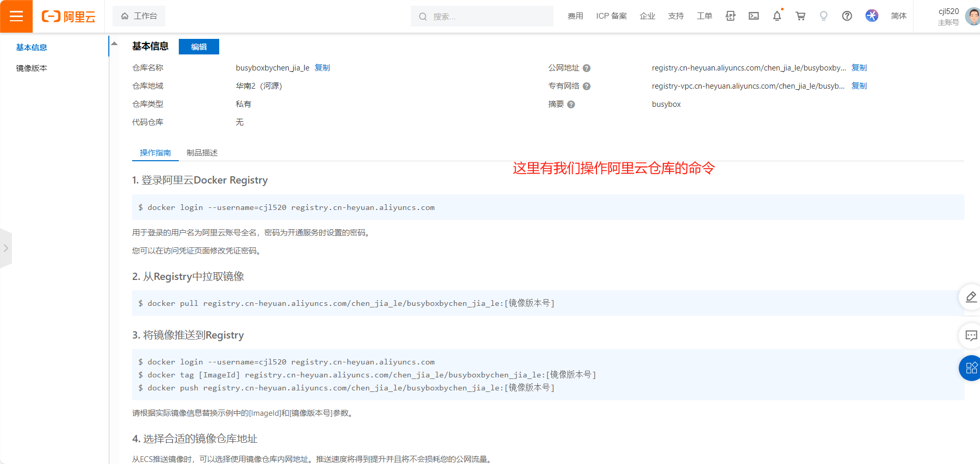Switch to the 制品描述 tab
This screenshot has height=464, width=980.
coord(202,152)
